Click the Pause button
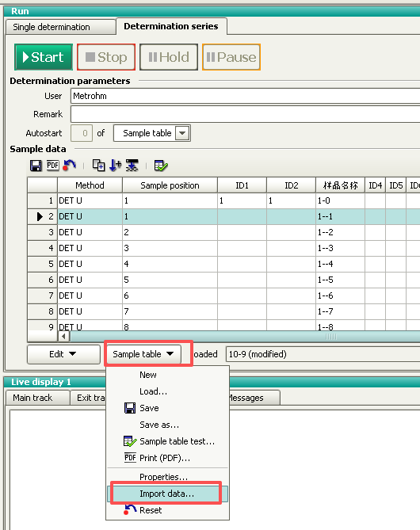This screenshot has width=420, height=530. tap(231, 57)
